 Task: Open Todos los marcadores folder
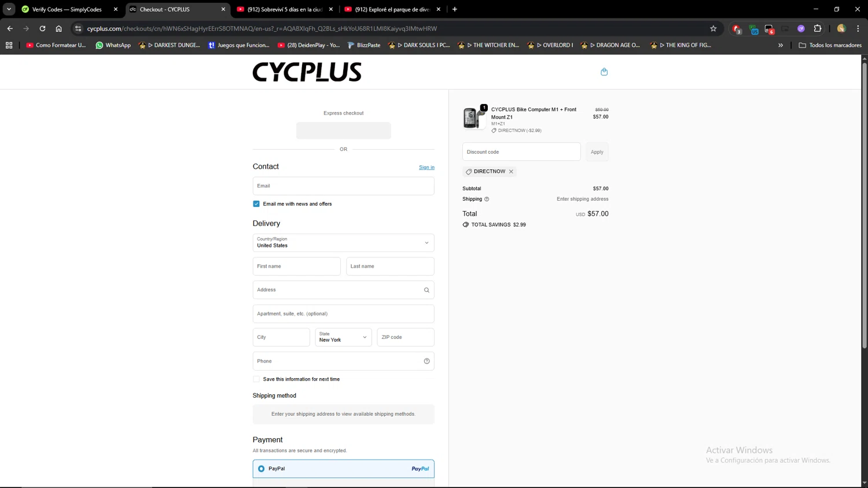(830, 45)
